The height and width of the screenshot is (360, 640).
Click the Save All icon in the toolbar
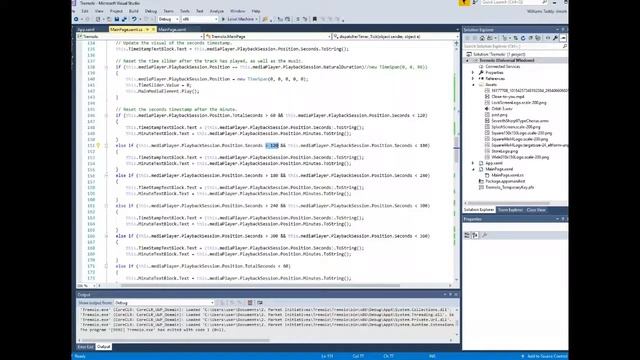[124, 19]
